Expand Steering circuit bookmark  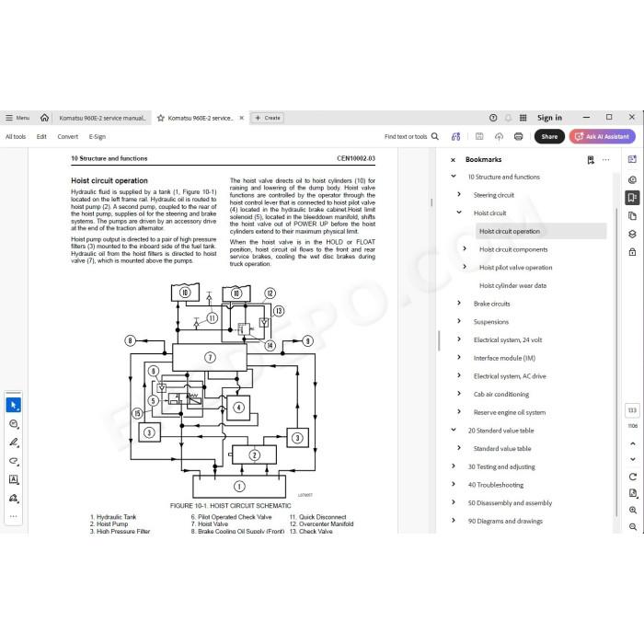coord(459,194)
